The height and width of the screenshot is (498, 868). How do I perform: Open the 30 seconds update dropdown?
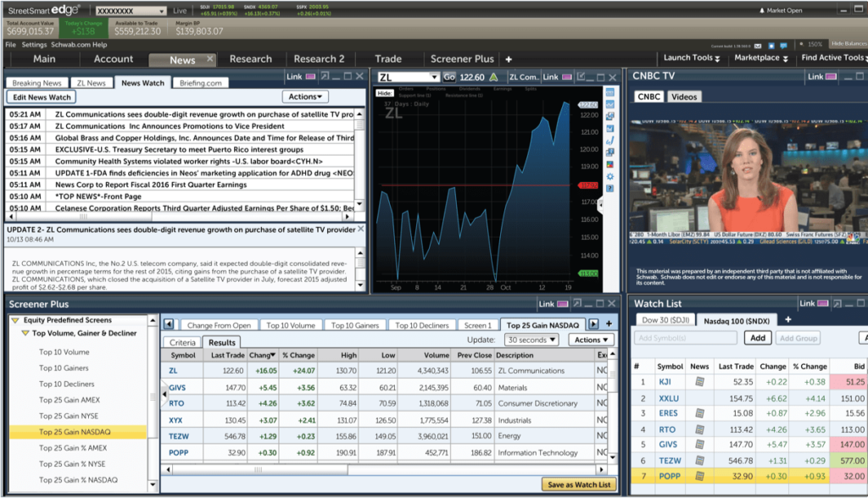point(531,340)
